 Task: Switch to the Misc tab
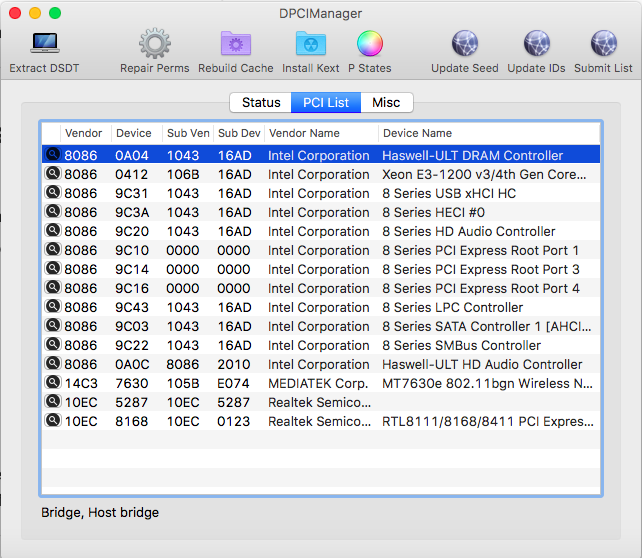pos(386,103)
